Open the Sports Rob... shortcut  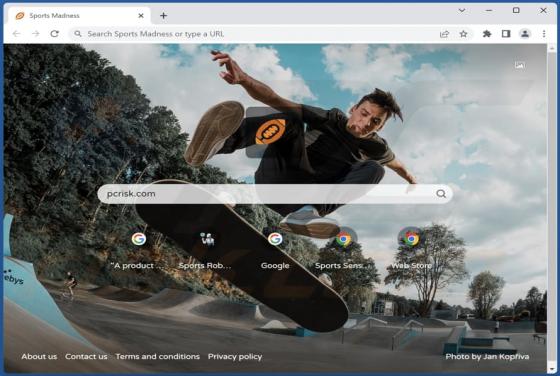click(206, 250)
